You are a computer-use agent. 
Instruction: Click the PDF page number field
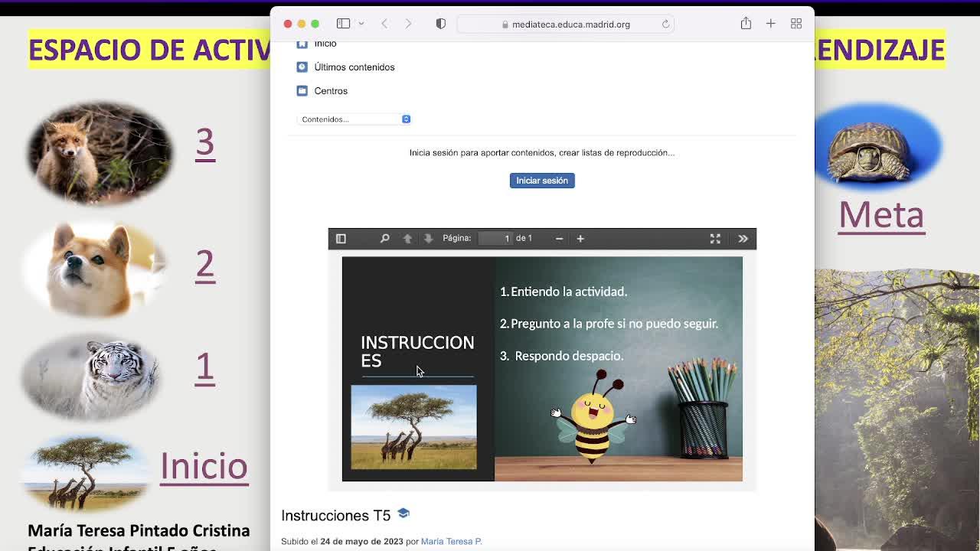click(x=495, y=239)
